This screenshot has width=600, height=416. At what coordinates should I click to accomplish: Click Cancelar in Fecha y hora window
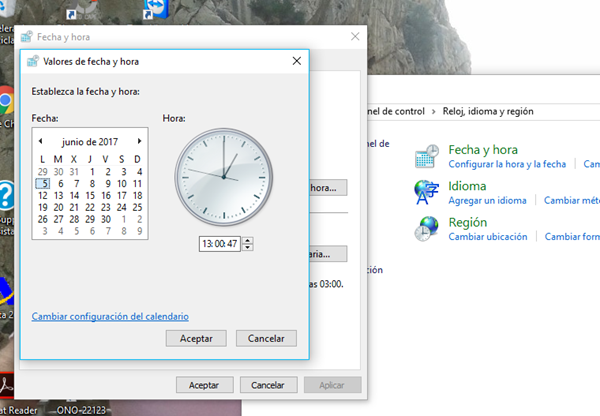pyautogui.click(x=268, y=385)
